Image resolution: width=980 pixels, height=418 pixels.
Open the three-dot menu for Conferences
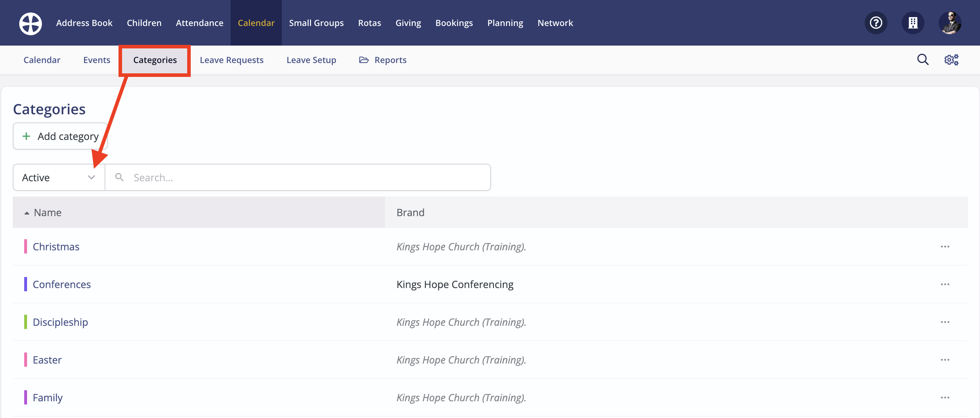pyautogui.click(x=945, y=284)
